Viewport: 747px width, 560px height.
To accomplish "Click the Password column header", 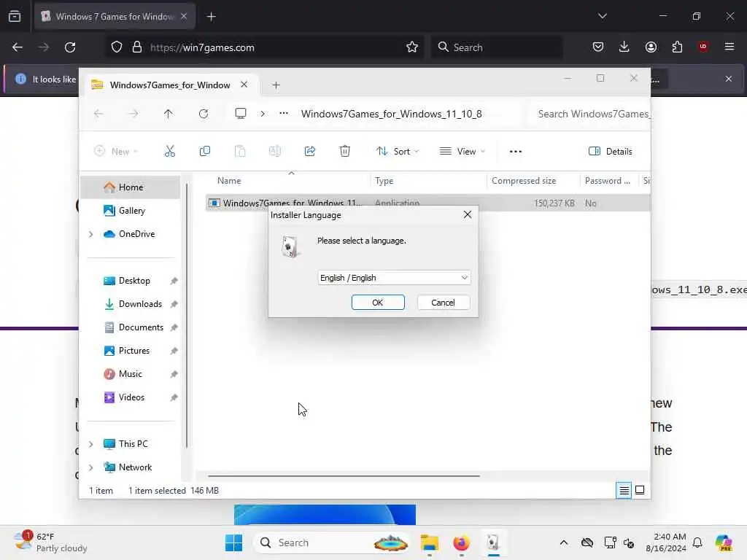I will click(608, 181).
